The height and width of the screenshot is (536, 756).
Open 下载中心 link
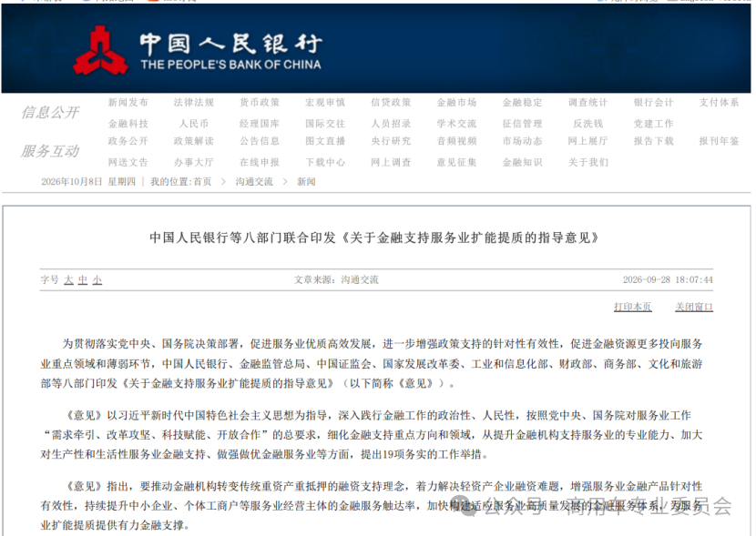pos(325,162)
